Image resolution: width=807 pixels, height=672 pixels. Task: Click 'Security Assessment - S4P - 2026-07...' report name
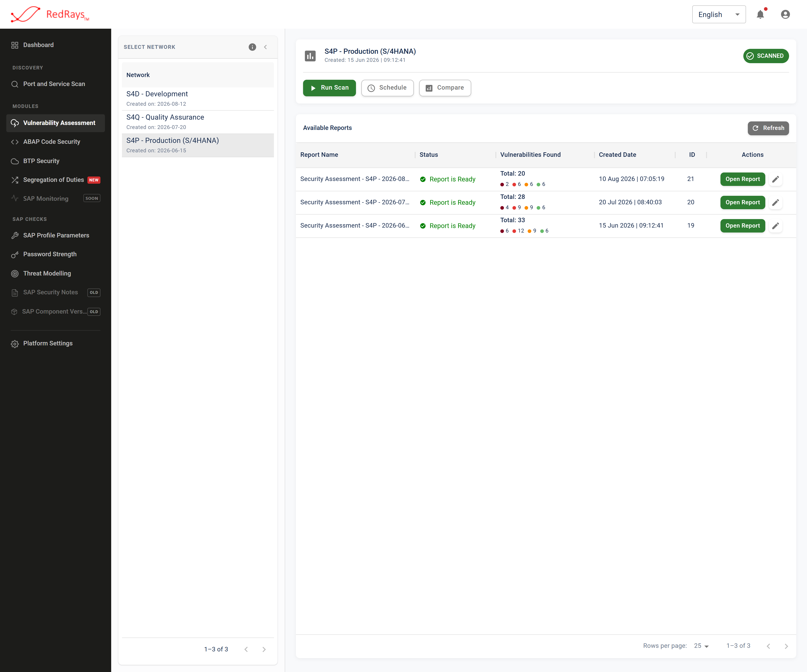(354, 202)
